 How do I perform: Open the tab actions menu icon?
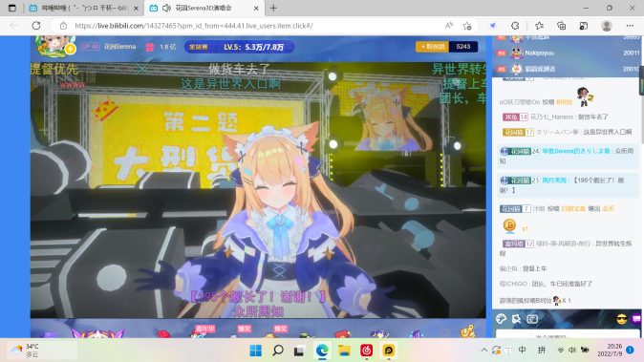(x=11, y=8)
